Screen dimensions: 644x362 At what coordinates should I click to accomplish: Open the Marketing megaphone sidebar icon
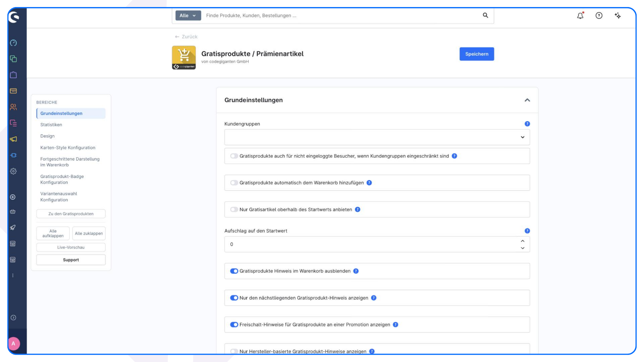click(13, 139)
